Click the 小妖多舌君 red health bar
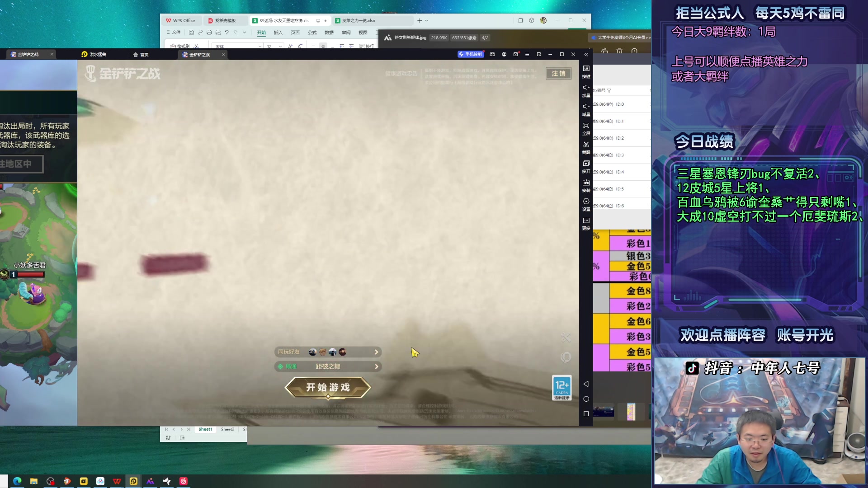This screenshot has width=868, height=488. (x=30, y=274)
